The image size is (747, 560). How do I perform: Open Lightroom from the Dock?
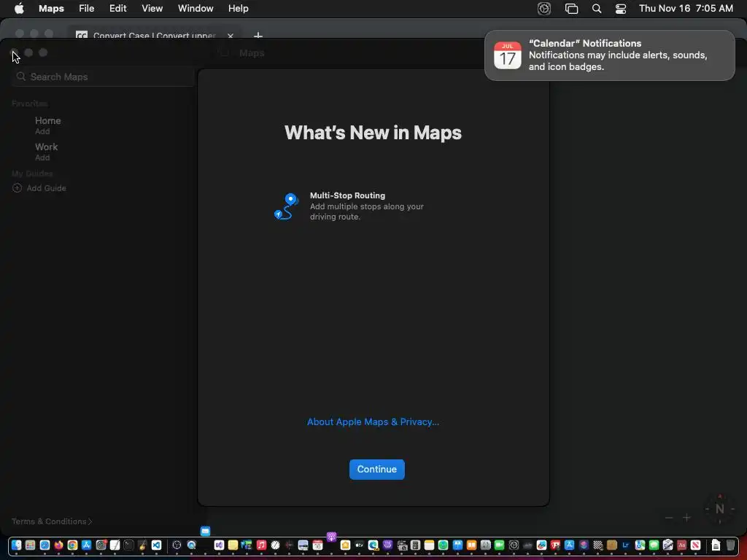click(x=625, y=545)
